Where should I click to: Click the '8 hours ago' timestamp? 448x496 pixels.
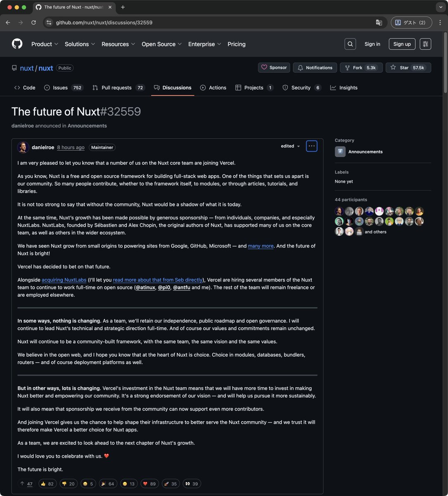click(71, 147)
